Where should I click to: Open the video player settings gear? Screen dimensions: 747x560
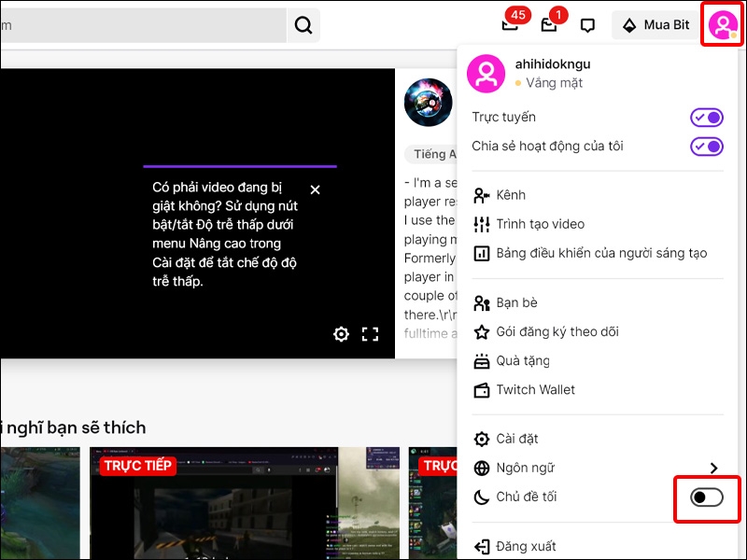point(341,333)
